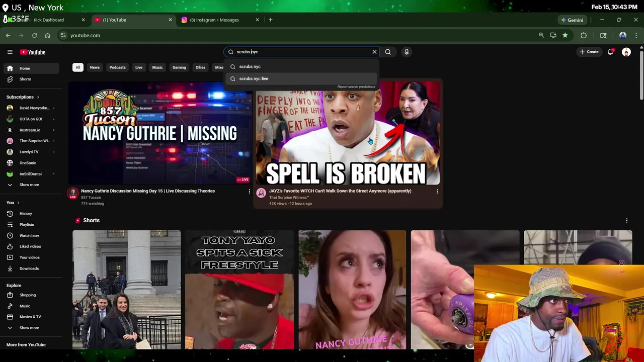
Task: Open Music under Explore
Action: [30, 306]
